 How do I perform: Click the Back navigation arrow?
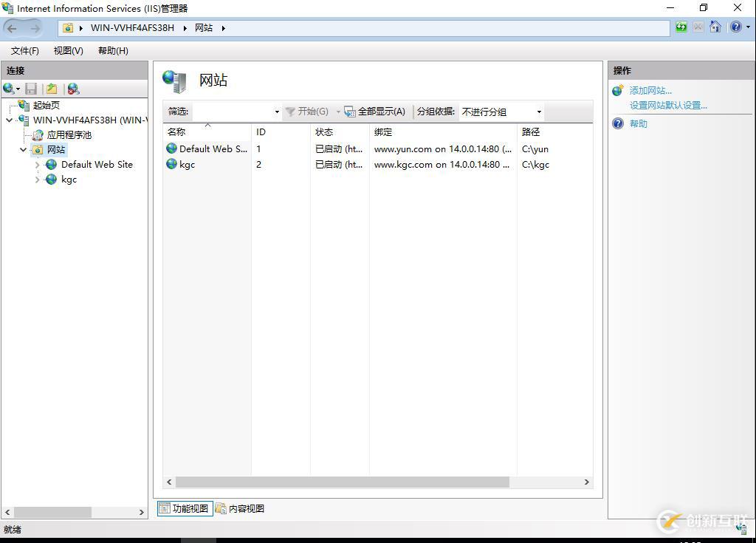click(x=12, y=29)
